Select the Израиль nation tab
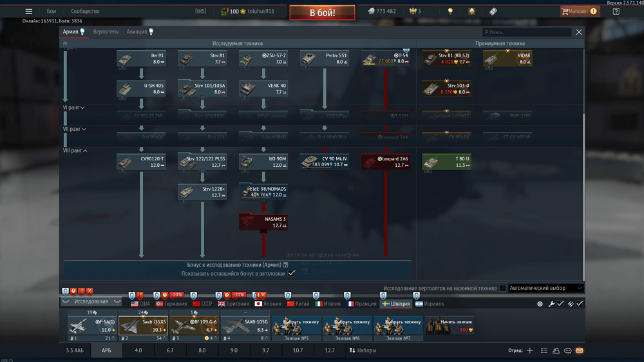The width and height of the screenshot is (644, 362). pyautogui.click(x=430, y=304)
